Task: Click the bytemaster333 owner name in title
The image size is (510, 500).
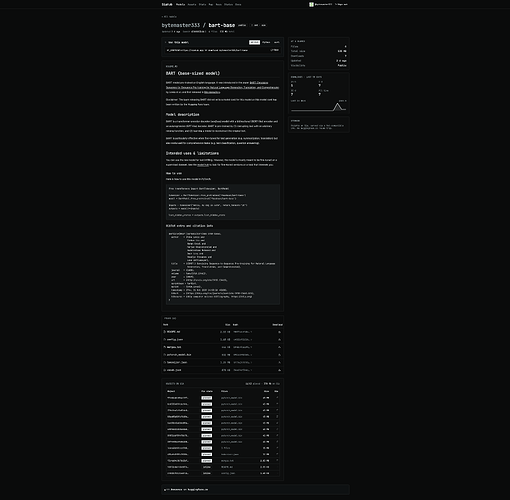Action: click(x=181, y=25)
